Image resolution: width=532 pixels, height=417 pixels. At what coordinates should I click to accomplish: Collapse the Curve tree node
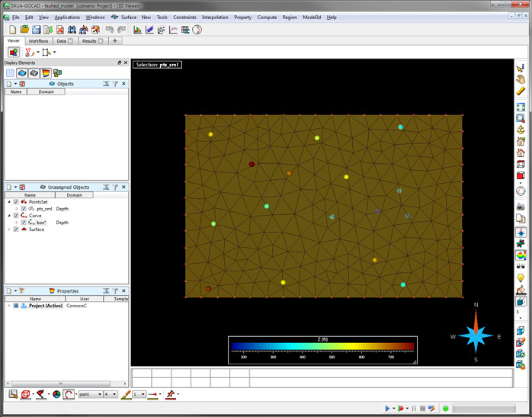click(x=9, y=216)
